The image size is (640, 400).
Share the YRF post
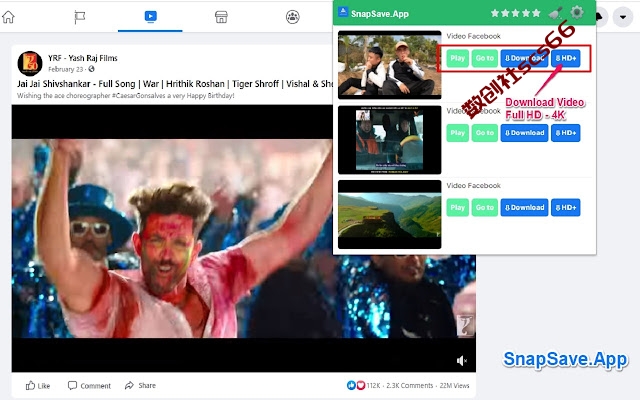pyautogui.click(x=140, y=385)
